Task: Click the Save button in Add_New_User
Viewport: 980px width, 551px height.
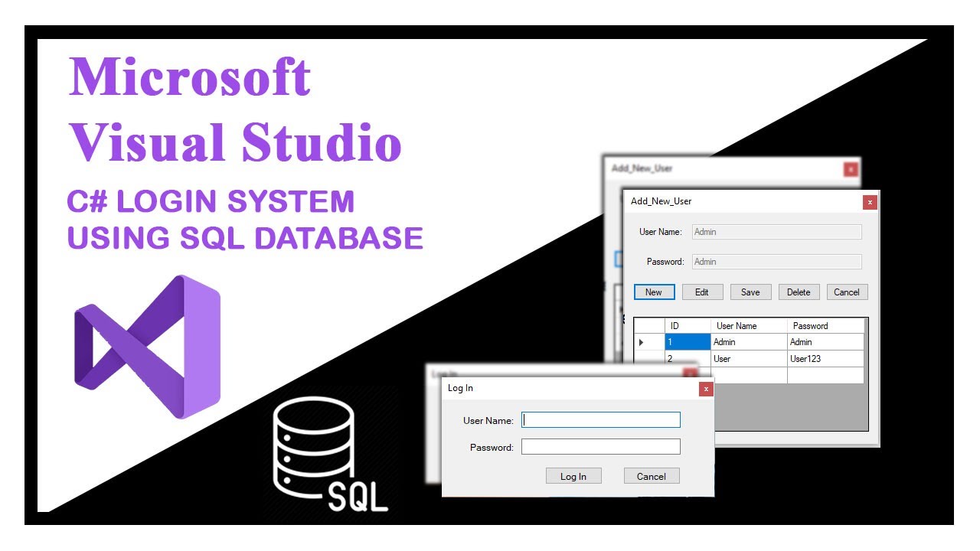Action: click(750, 292)
